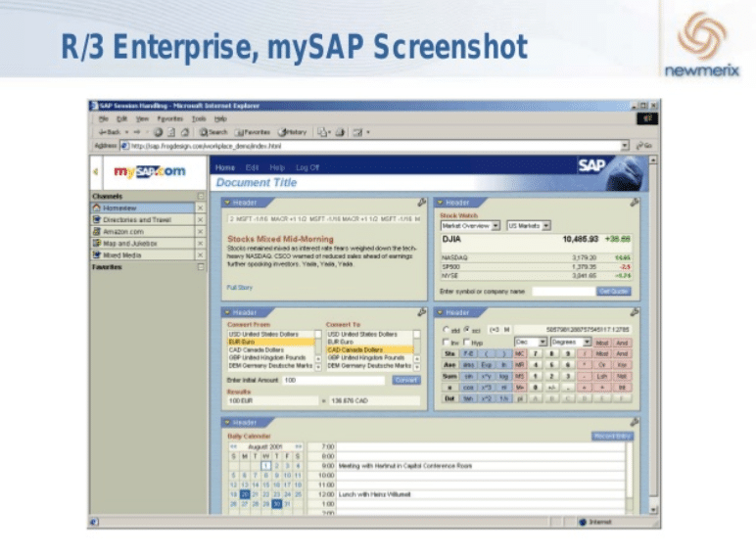Collapse the Daily Calendar Header triangle

coord(227,423)
